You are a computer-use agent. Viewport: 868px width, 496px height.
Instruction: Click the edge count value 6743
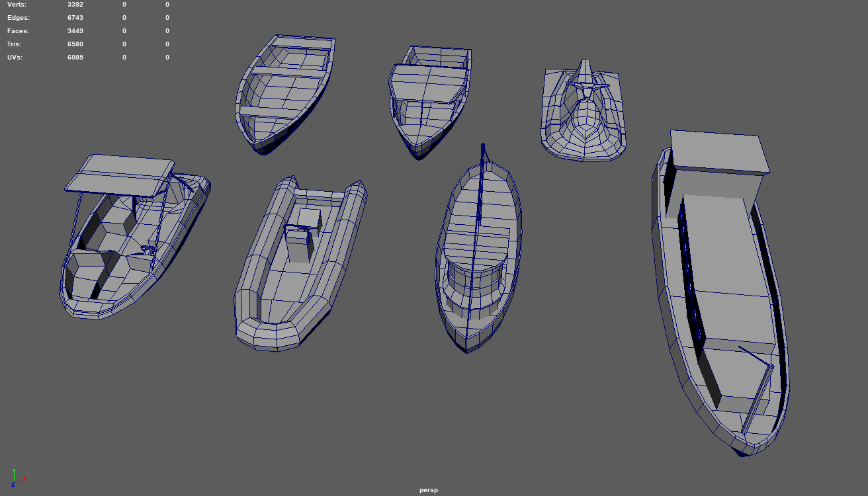click(75, 18)
